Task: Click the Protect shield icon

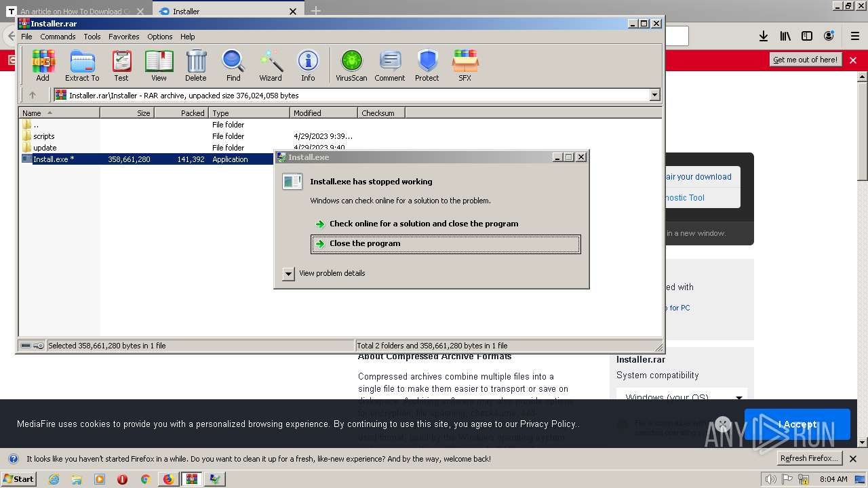Action: tap(427, 66)
